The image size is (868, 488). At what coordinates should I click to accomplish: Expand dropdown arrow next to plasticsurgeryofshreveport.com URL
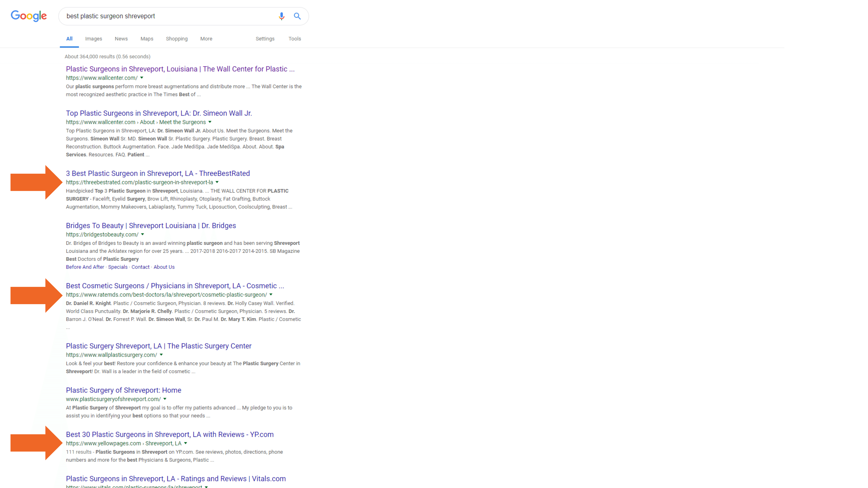(x=165, y=399)
